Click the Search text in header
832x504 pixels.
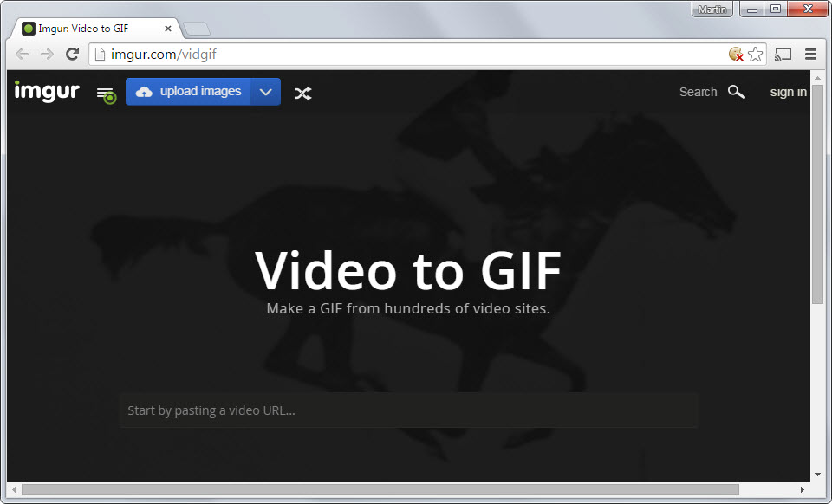tap(698, 92)
